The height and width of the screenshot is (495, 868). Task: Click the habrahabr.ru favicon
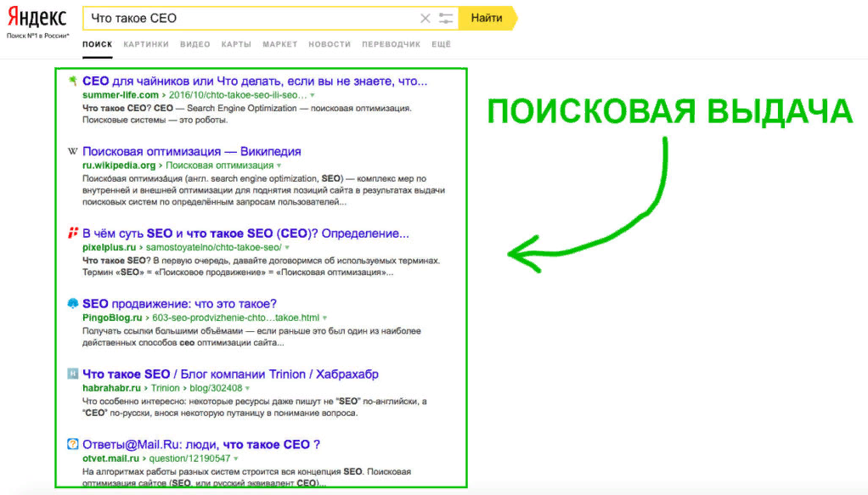pyautogui.click(x=72, y=374)
